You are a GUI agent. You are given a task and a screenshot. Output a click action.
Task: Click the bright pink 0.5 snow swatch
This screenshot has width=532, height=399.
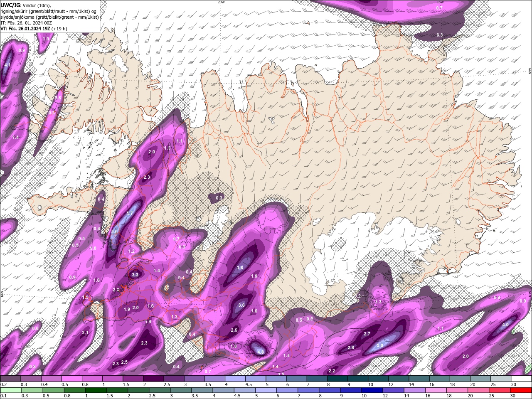coord(71,379)
